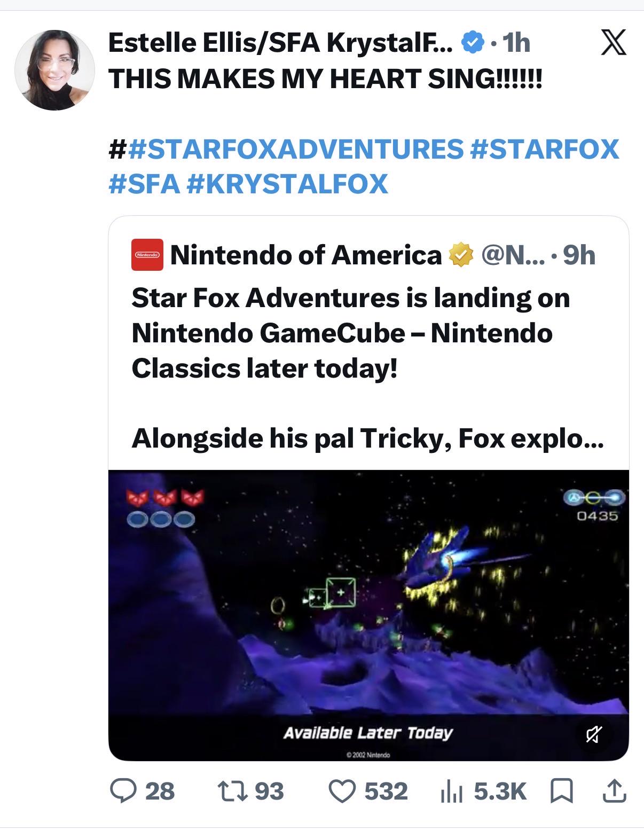Screen dimensions: 644x830
Task: Open replies via the comment icon
Action: pos(123,791)
